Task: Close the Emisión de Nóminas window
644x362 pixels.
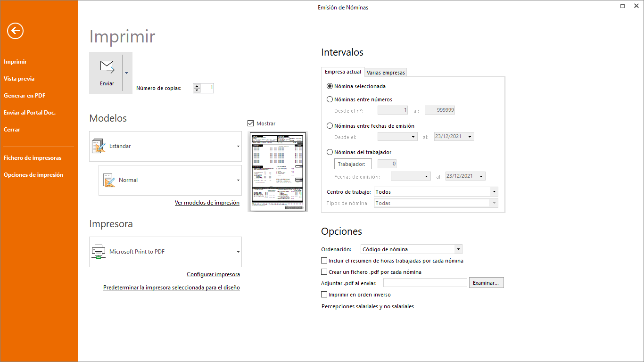Action: pos(636,6)
